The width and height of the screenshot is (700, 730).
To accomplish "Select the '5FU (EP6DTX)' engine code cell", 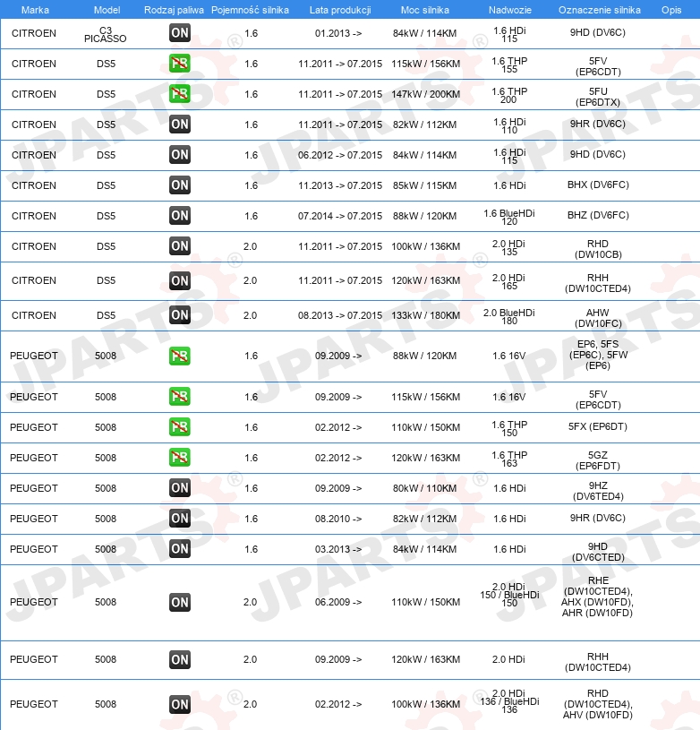I will click(598, 97).
